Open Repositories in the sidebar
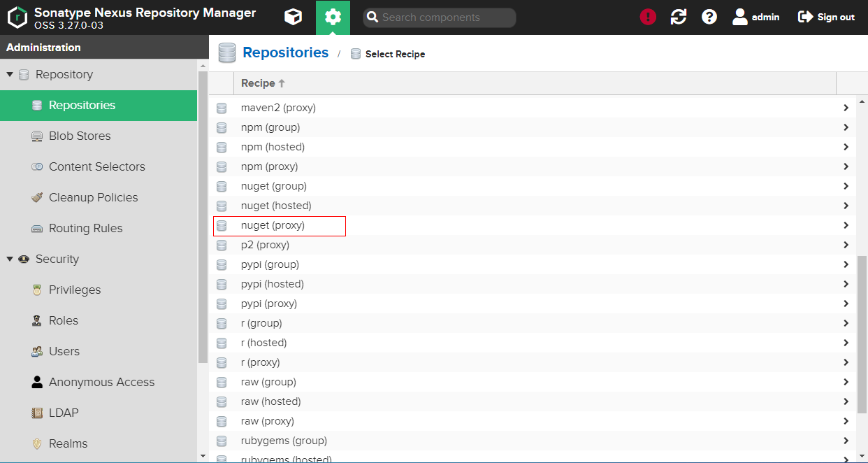Screen dimensions: 868x463 pos(99,106)
